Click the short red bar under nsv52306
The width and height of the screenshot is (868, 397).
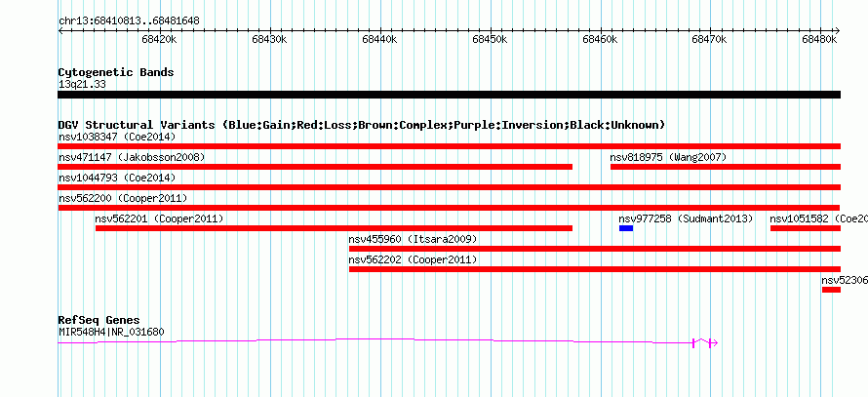click(831, 290)
